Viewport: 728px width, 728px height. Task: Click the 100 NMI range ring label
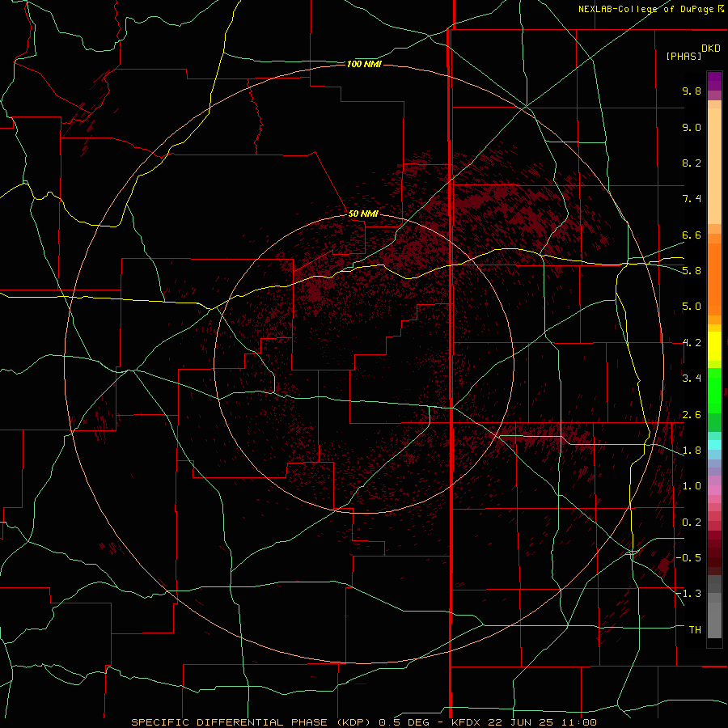(x=364, y=64)
